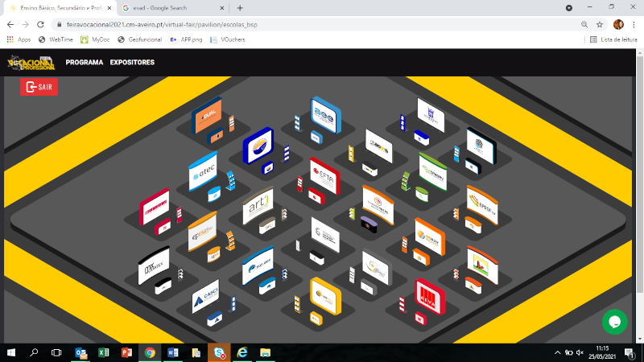The width and height of the screenshot is (644, 362).
Task: Open the WebTime bookmark
Action: coord(56,39)
